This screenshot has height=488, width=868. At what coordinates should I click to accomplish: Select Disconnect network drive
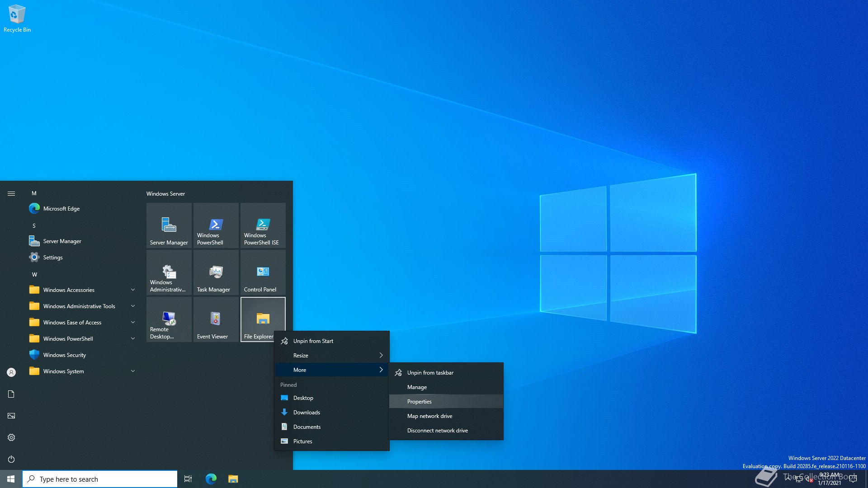446,431
